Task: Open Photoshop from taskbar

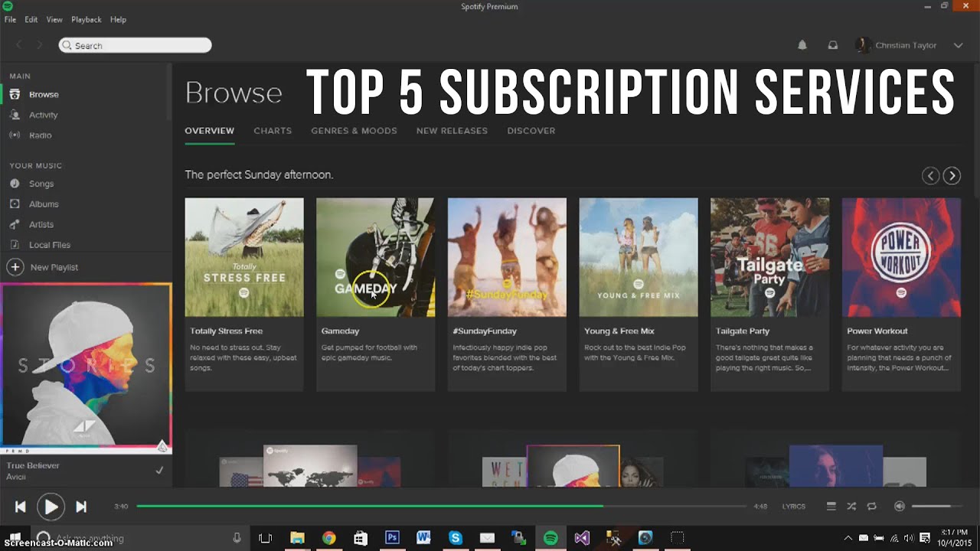Action: pyautogui.click(x=392, y=538)
